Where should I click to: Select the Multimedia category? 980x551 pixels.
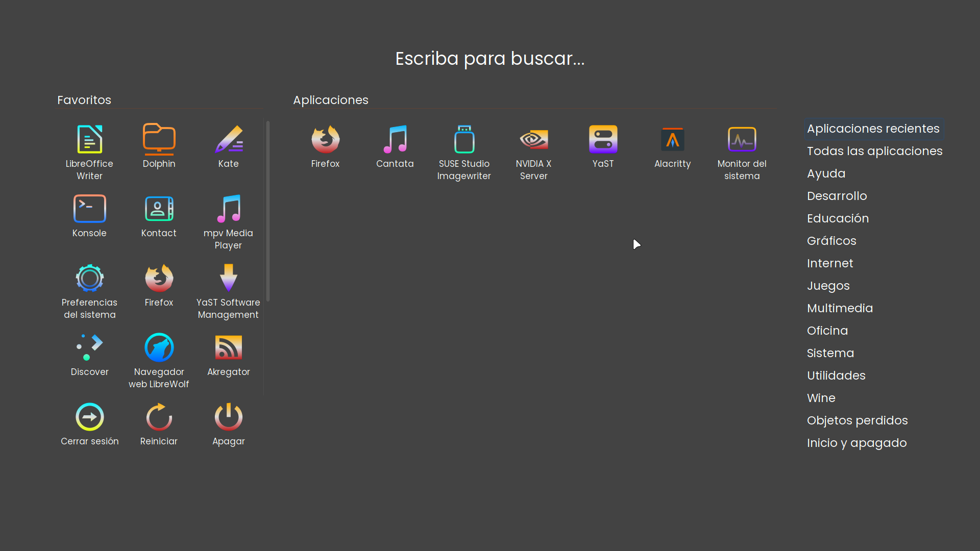click(840, 309)
